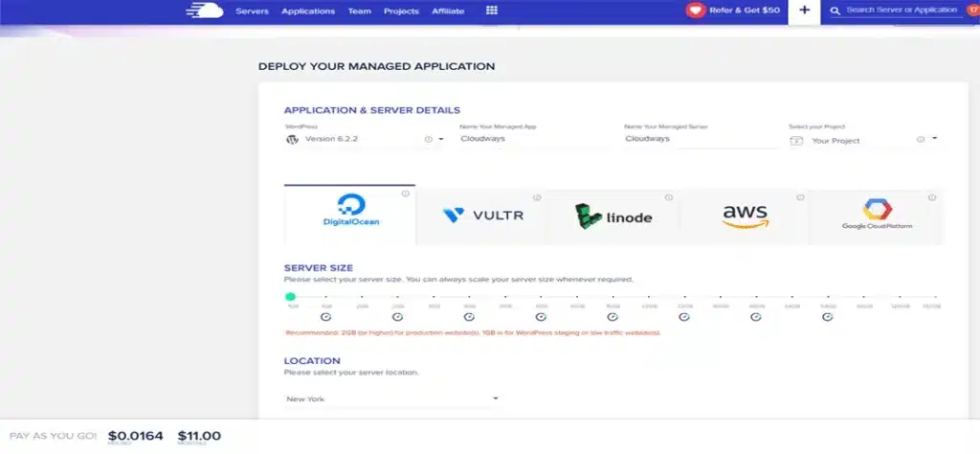Viewport: 980px width, 454px height.
Task: Select the AWS provider tab
Action: point(745,216)
